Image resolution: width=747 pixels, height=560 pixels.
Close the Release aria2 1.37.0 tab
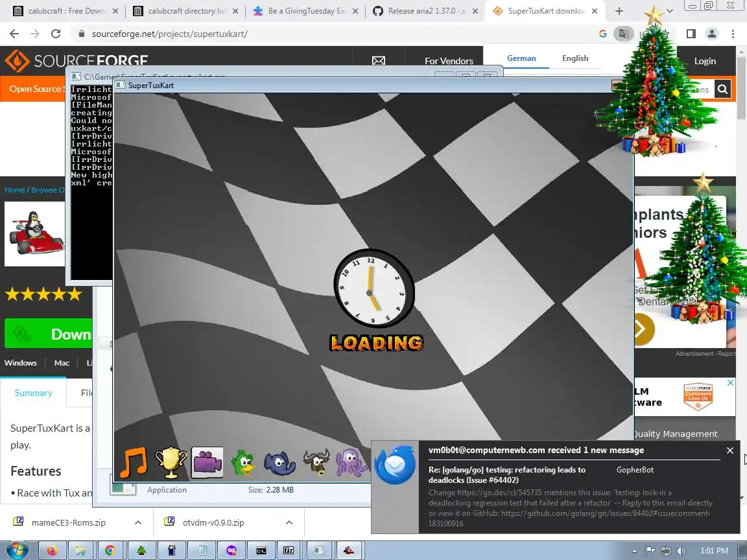[x=475, y=11]
